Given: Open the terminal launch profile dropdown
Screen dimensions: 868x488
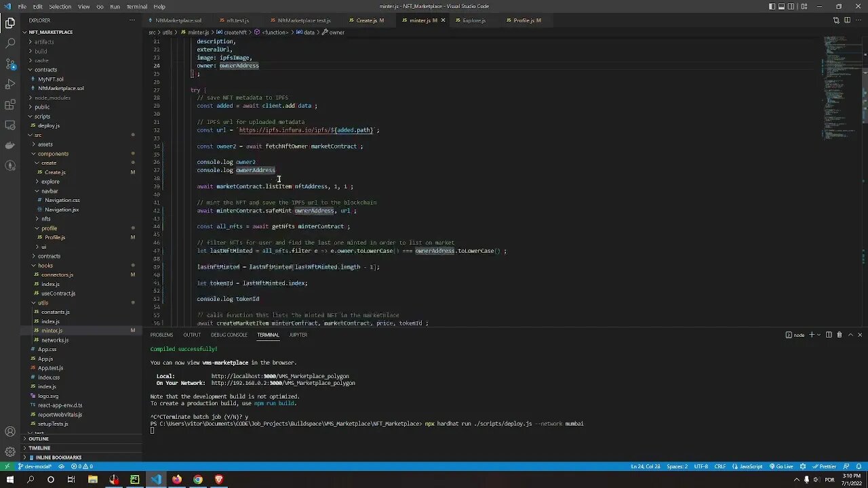Looking at the screenshot, I should (x=818, y=335).
